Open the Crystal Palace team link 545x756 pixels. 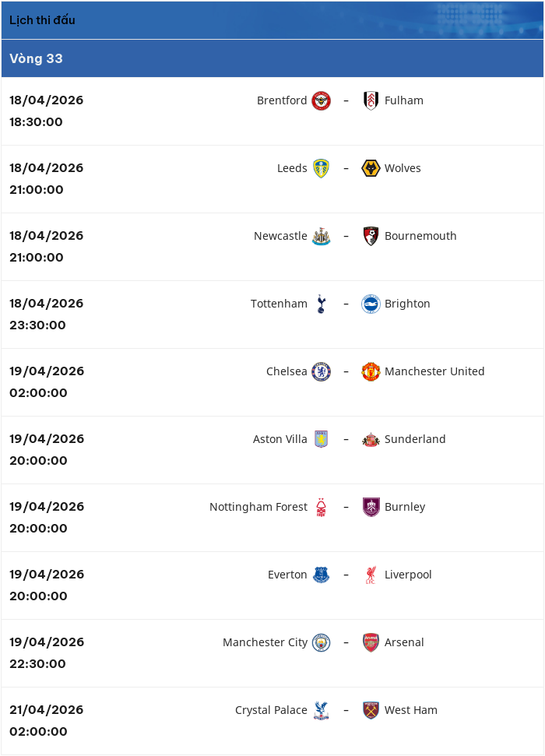[271, 710]
